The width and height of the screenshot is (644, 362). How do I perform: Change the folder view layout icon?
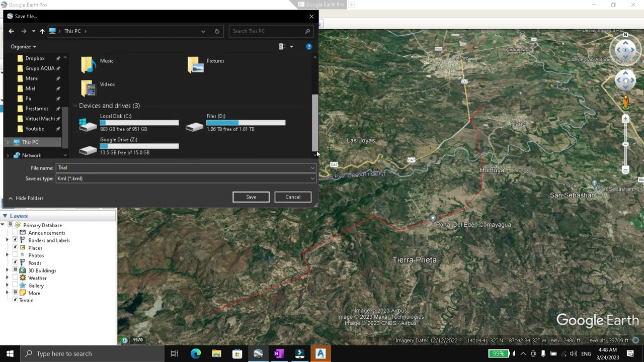282,47
